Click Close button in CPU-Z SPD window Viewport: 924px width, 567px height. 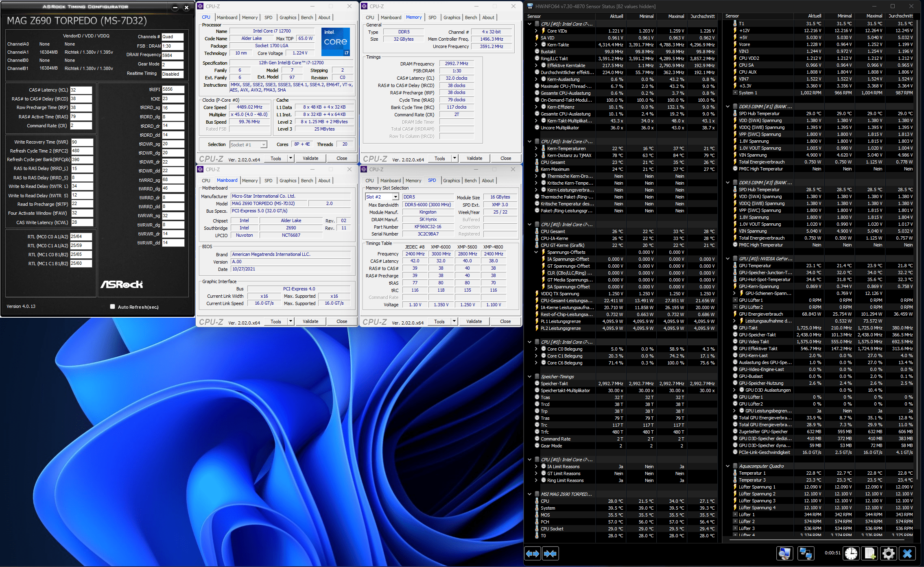[505, 321]
